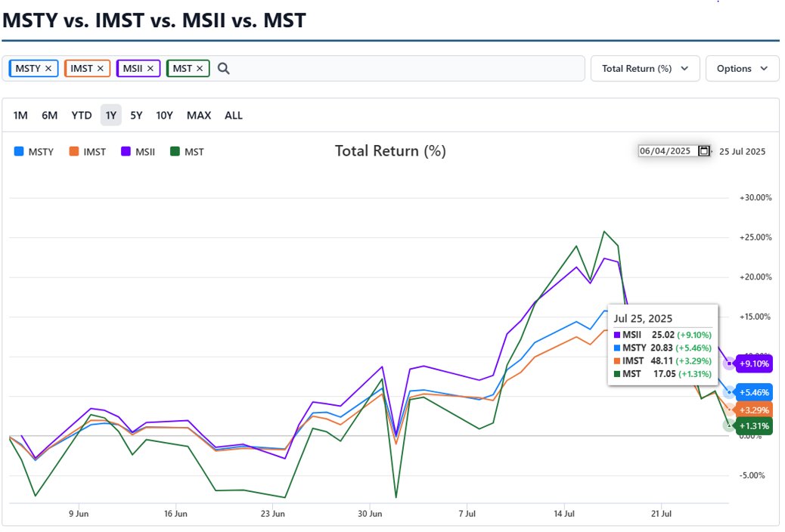Click the MSTY vs. IMST page heading
This screenshot has height=532, width=785.
click(x=154, y=20)
